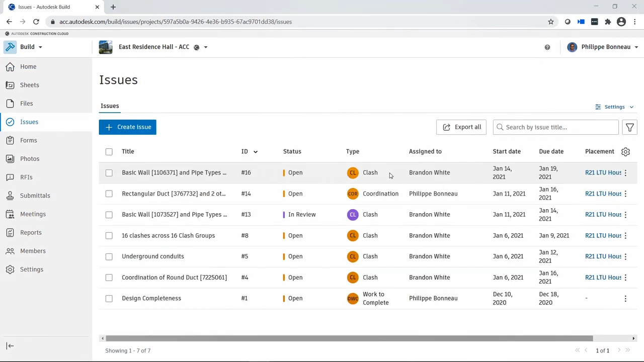The height and width of the screenshot is (362, 644).
Task: Open more options for issue #4
Action: click(x=625, y=278)
